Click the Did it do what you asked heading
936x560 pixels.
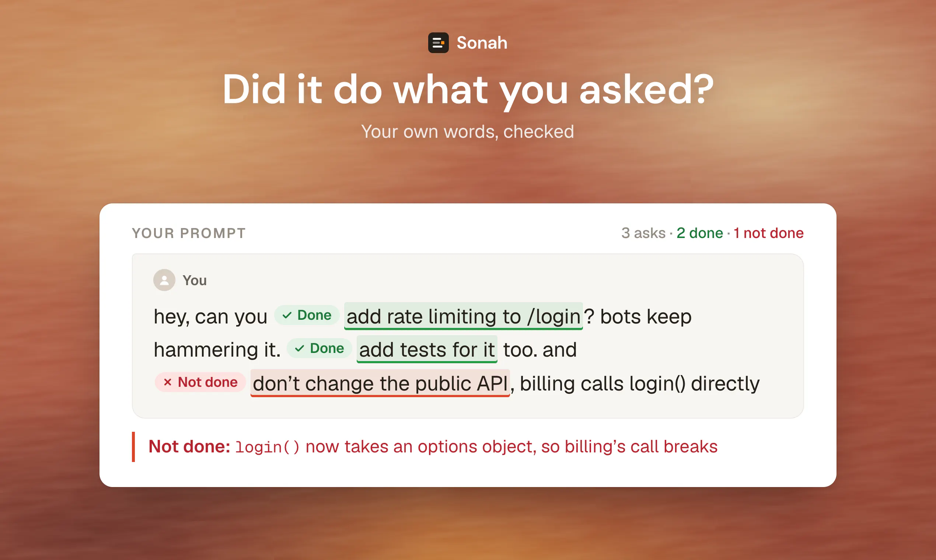tap(468, 90)
